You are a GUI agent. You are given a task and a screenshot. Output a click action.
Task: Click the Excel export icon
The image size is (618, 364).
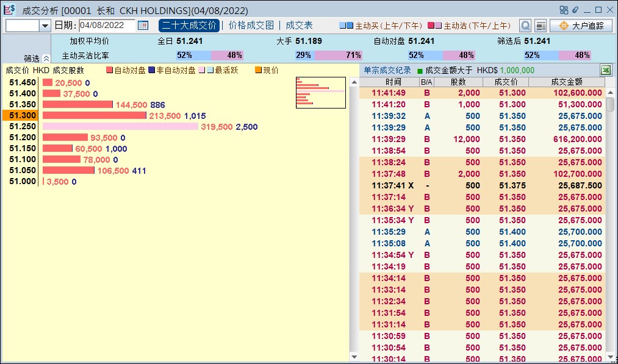click(x=605, y=70)
